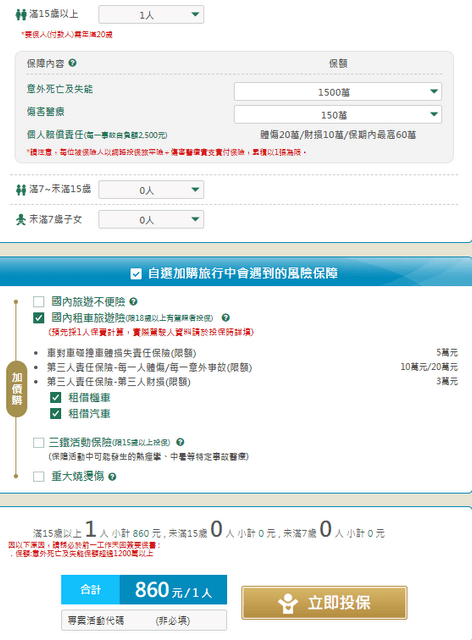Uncheck the 租借機車 checkbox
Image resolution: width=472 pixels, height=640 pixels.
[x=56, y=398]
